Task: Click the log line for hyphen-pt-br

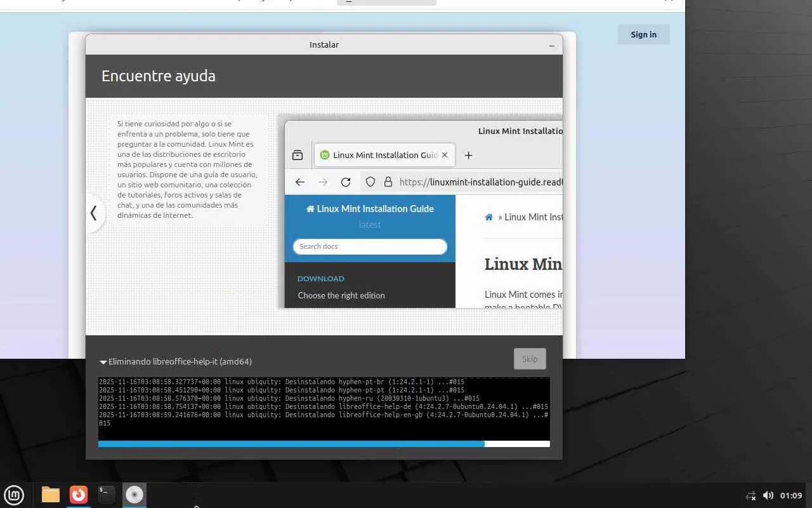Action: [x=282, y=382]
